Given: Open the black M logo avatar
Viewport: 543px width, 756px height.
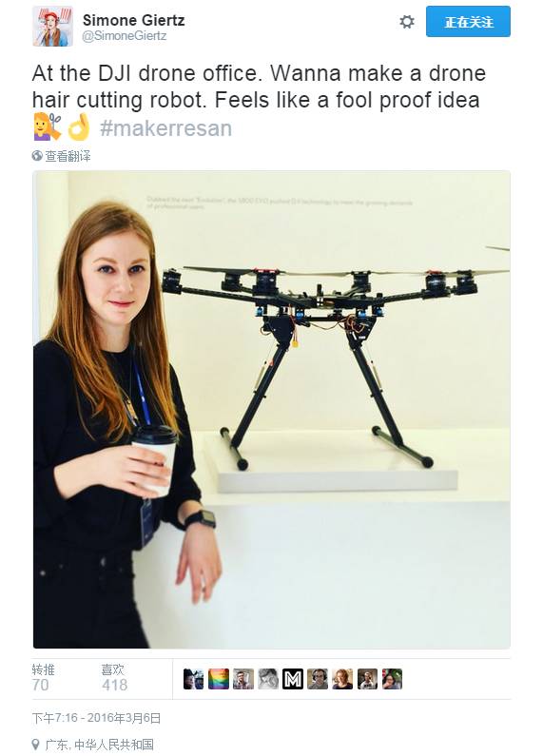Looking at the screenshot, I should pyautogui.click(x=293, y=679).
